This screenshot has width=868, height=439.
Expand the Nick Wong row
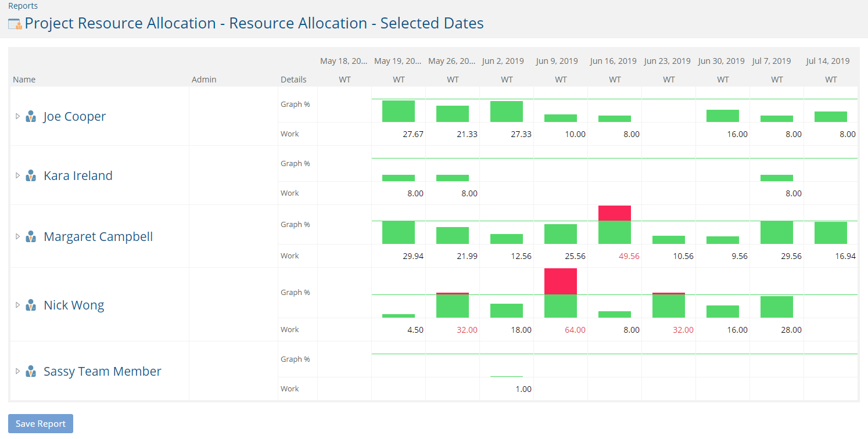[x=17, y=305]
